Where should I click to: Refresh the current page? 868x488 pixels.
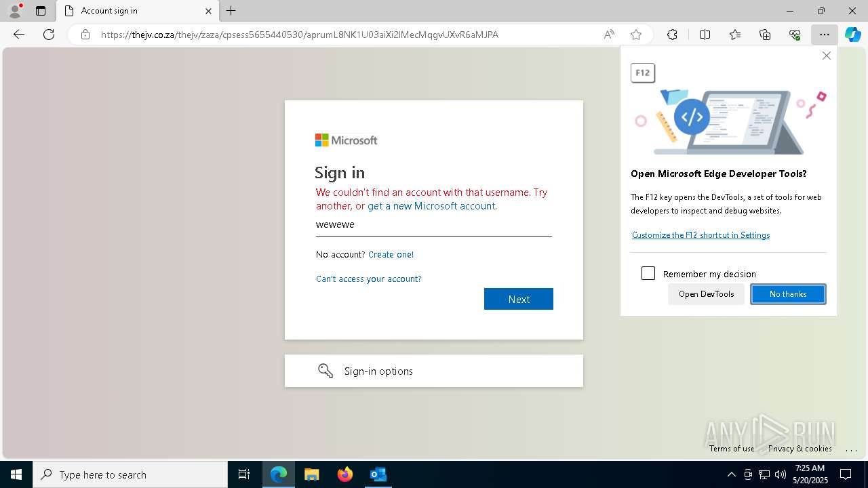[49, 35]
